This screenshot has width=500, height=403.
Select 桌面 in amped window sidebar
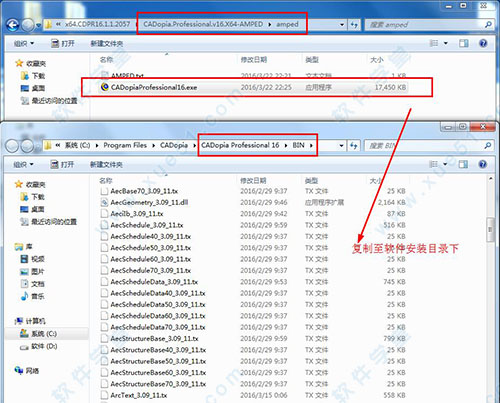(33, 88)
